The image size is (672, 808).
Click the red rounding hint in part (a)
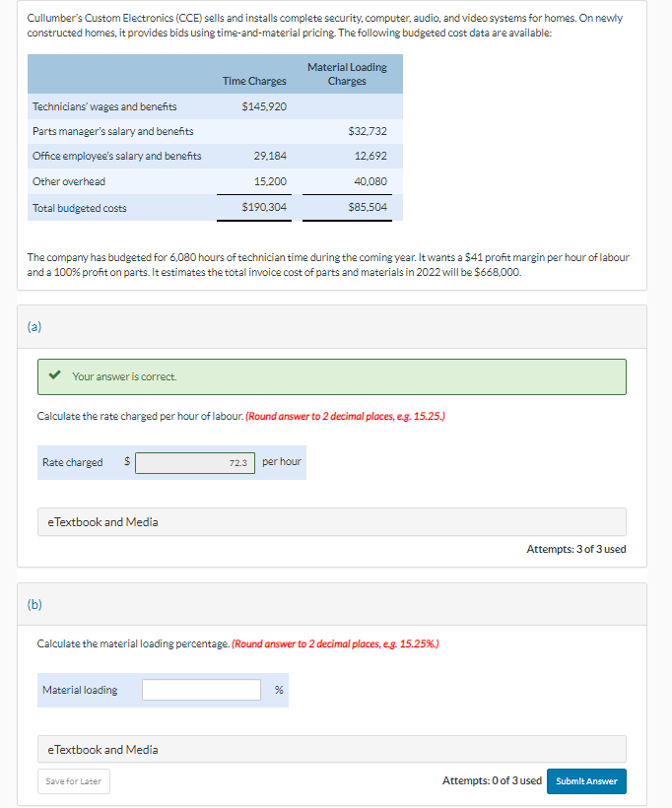tap(345, 417)
